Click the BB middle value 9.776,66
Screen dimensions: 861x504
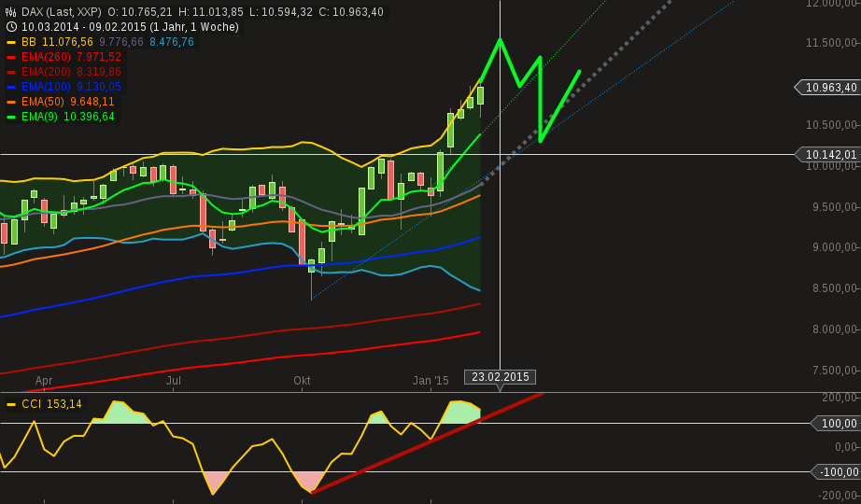pos(121,42)
